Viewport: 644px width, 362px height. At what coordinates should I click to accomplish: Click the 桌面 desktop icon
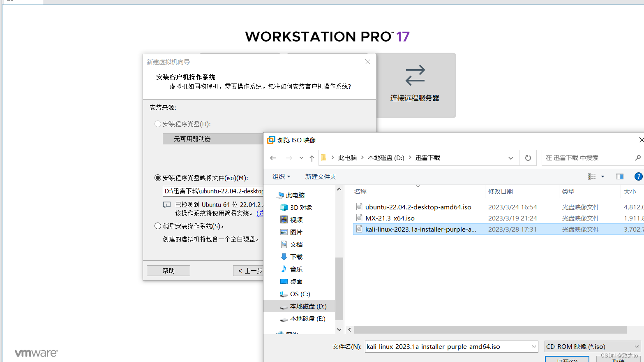pos(284,281)
